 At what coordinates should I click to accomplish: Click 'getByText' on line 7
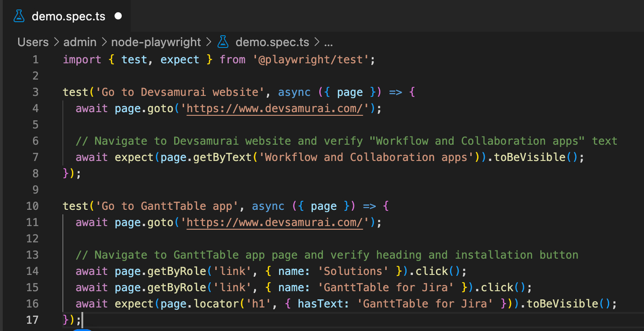[x=222, y=157]
